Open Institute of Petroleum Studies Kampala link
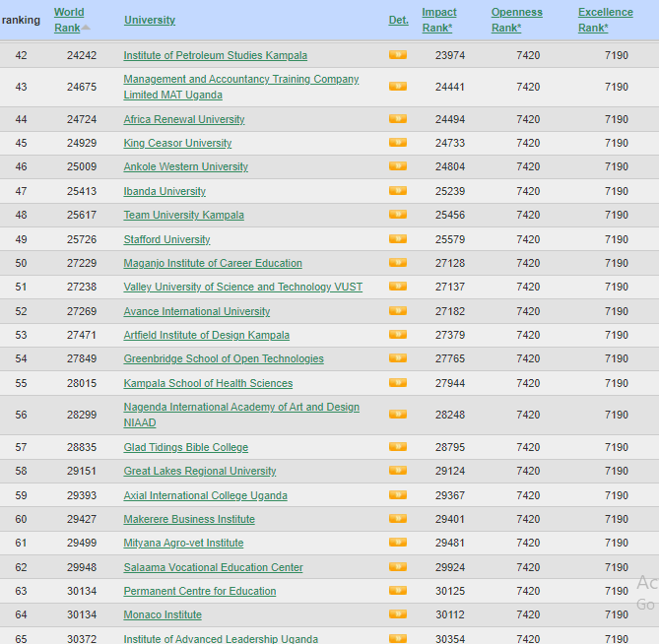Image resolution: width=659 pixels, height=644 pixels. (x=215, y=55)
